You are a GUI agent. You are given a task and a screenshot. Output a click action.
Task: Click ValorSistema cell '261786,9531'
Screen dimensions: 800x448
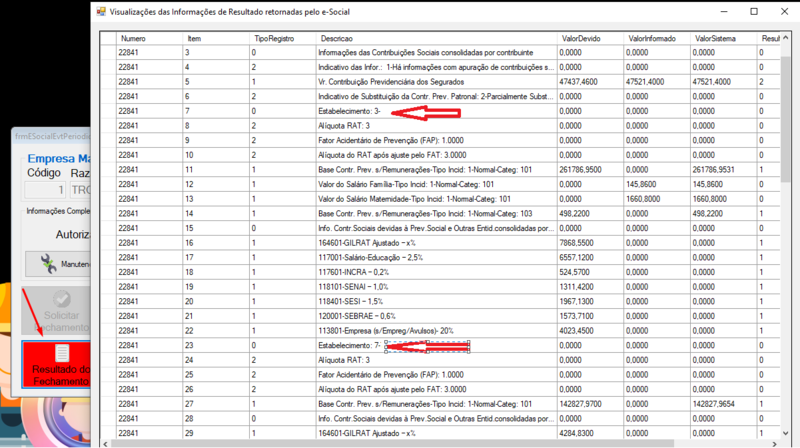coord(723,169)
